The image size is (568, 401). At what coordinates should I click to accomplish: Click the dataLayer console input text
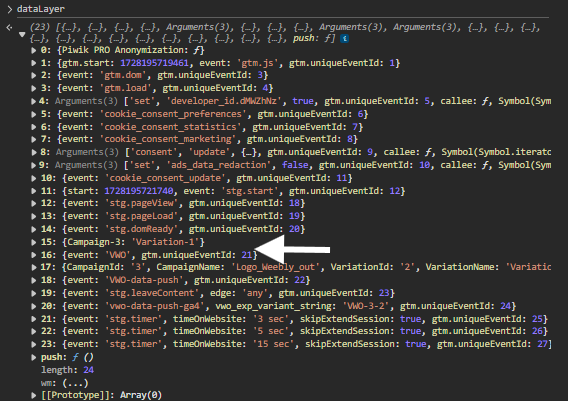point(41,9)
